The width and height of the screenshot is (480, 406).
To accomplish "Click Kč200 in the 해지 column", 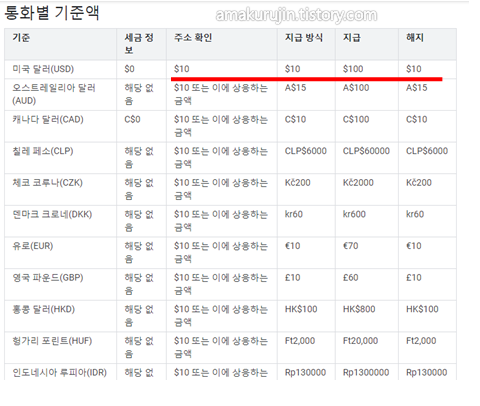I will [x=419, y=183].
